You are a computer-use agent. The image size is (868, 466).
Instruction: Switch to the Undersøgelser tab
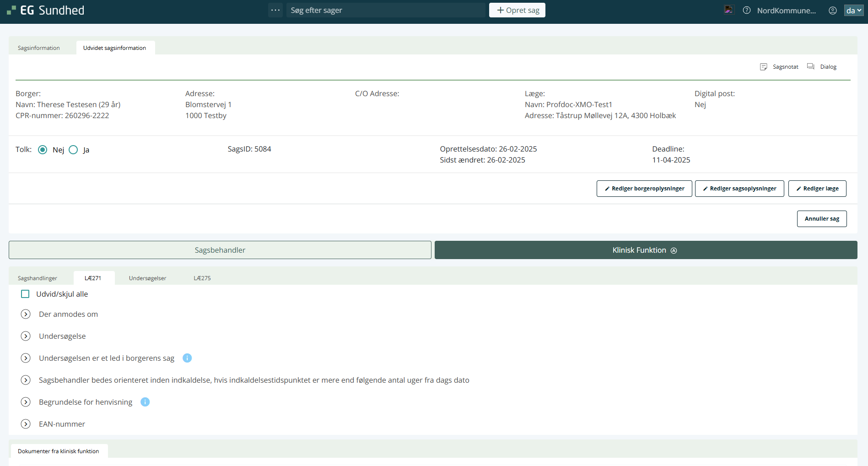coord(147,278)
